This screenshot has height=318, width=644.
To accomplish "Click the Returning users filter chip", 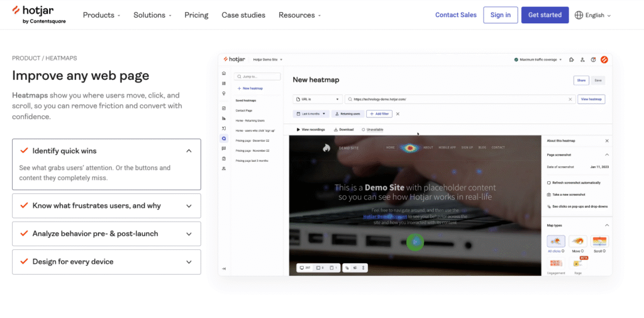I will [x=348, y=114].
